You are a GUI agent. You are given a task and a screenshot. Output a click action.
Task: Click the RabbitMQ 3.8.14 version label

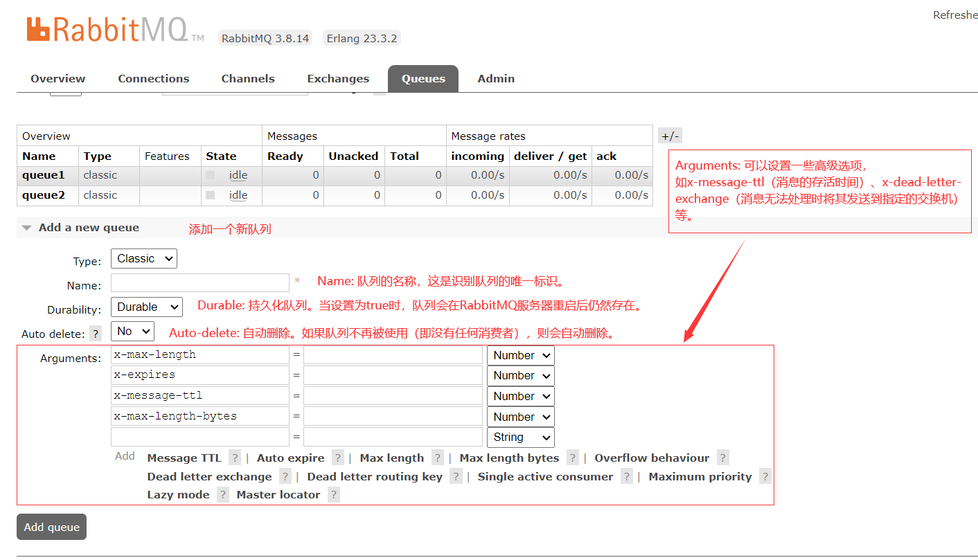pos(265,39)
